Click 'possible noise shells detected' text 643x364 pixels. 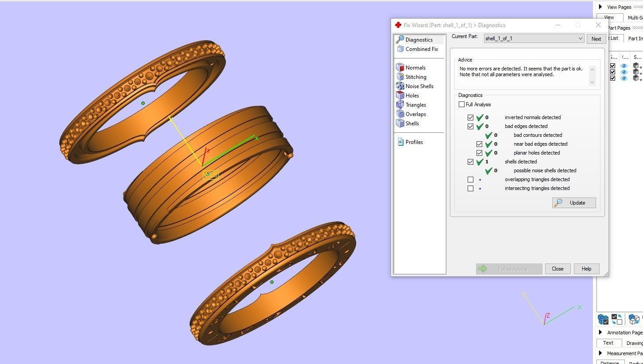click(545, 170)
